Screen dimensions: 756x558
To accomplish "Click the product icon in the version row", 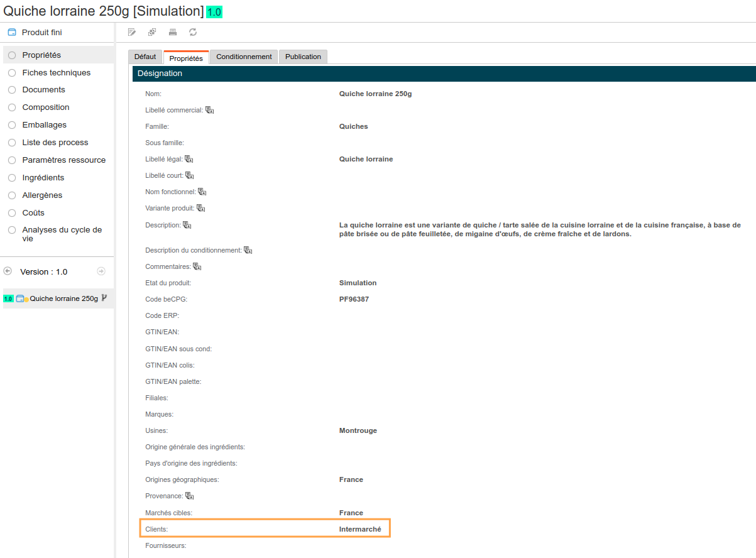I will 21,298.
